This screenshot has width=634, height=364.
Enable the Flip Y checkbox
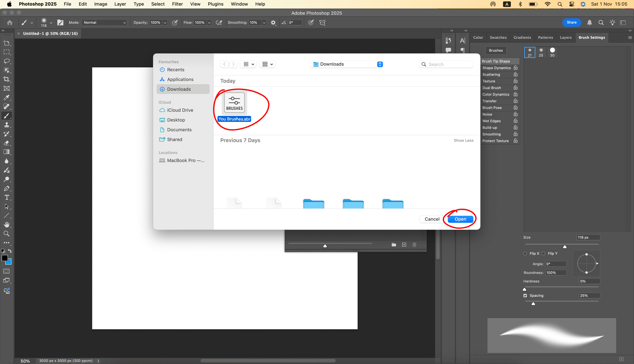[543, 253]
